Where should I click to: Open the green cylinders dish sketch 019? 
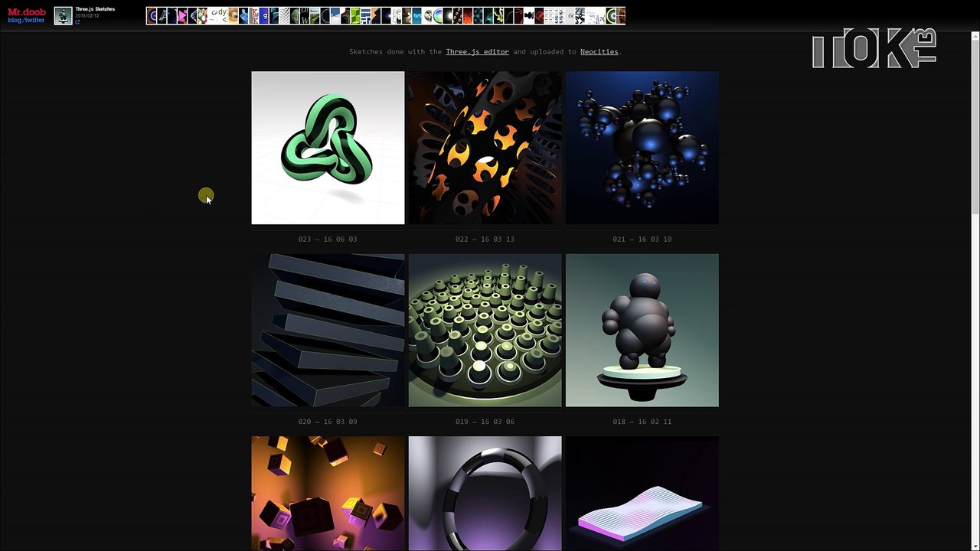pos(485,330)
